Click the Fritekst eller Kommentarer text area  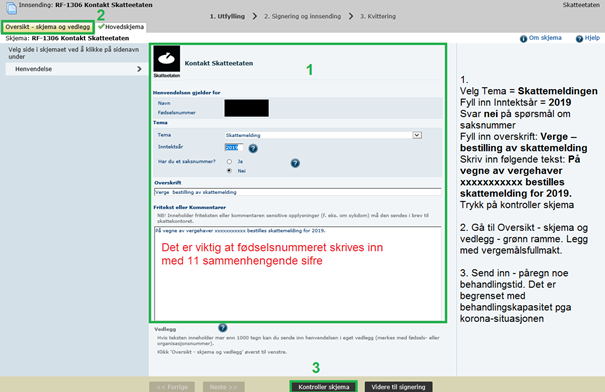click(x=297, y=273)
